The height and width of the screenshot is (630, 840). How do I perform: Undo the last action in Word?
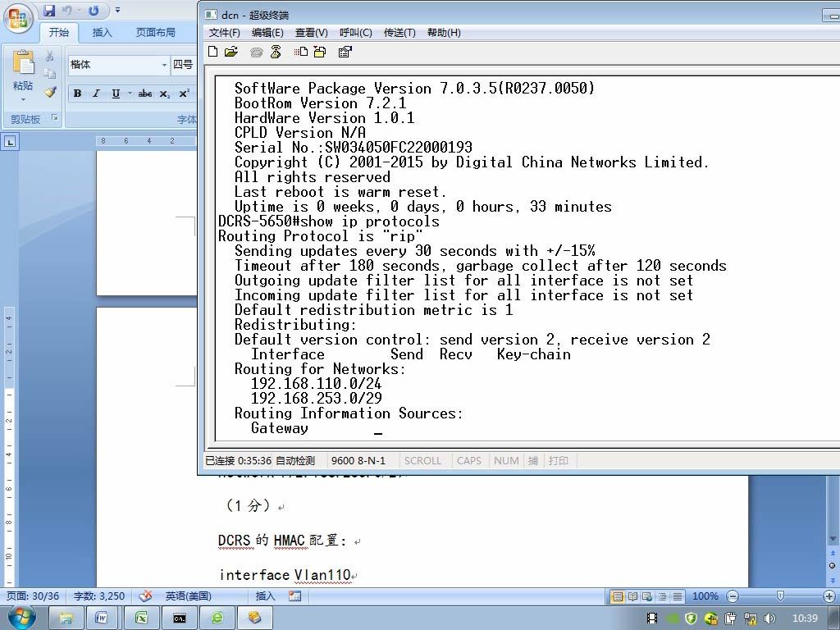tap(67, 10)
